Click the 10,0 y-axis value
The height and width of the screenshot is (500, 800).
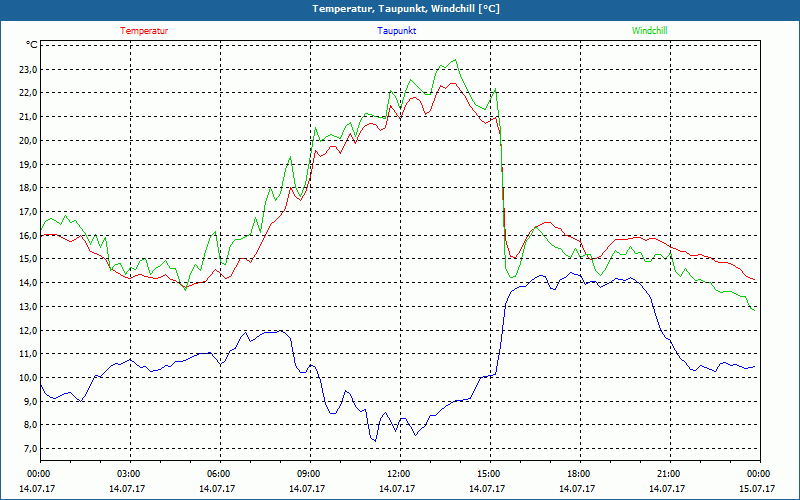point(29,378)
